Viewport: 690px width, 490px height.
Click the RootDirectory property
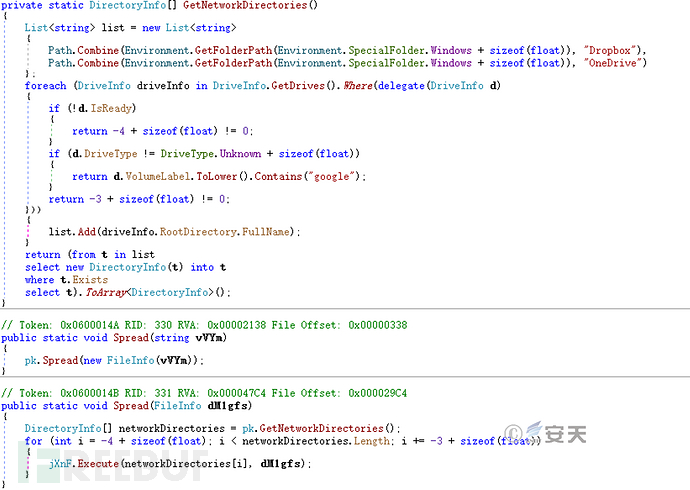click(198, 232)
